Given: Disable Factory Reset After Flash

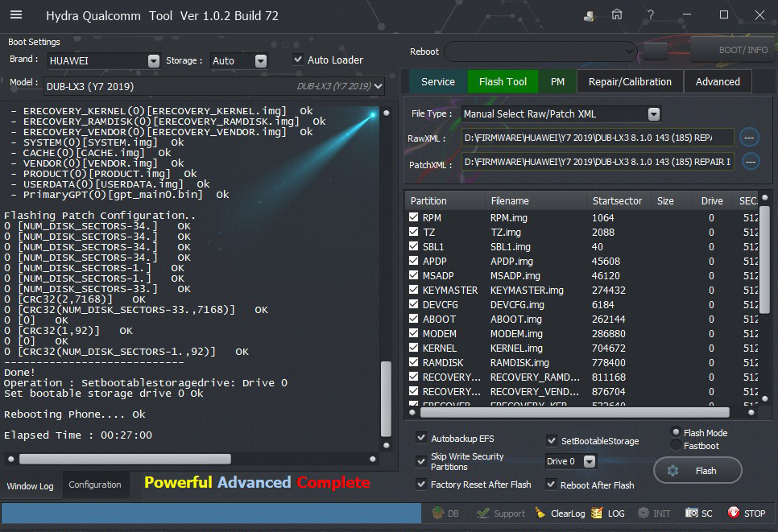Looking at the screenshot, I should [x=421, y=484].
